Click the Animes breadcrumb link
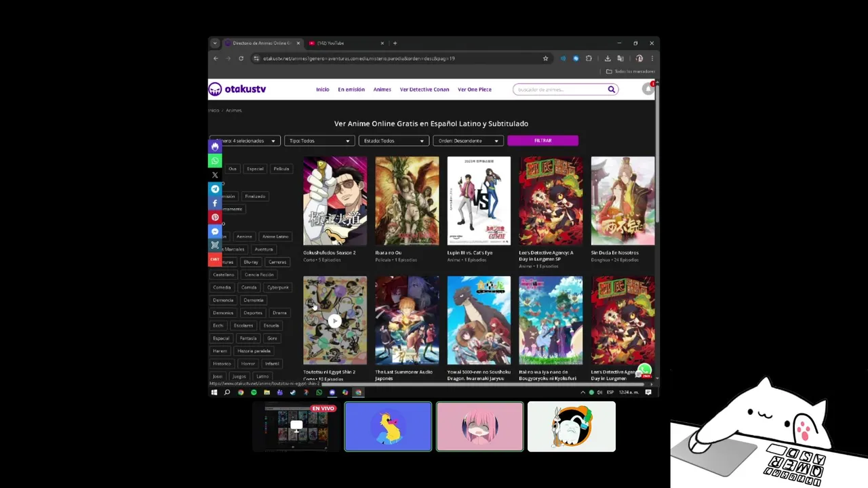The height and width of the screenshot is (488, 868). 233,110
